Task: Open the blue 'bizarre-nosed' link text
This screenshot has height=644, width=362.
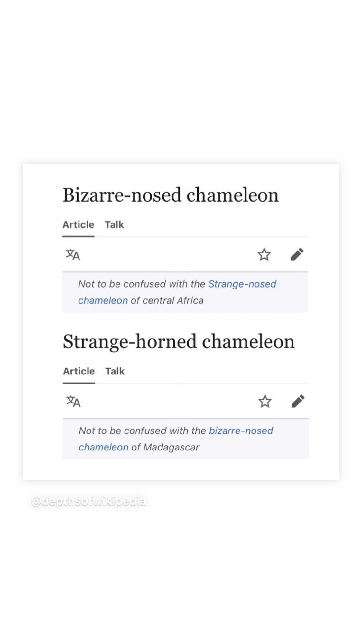Action: (241, 431)
